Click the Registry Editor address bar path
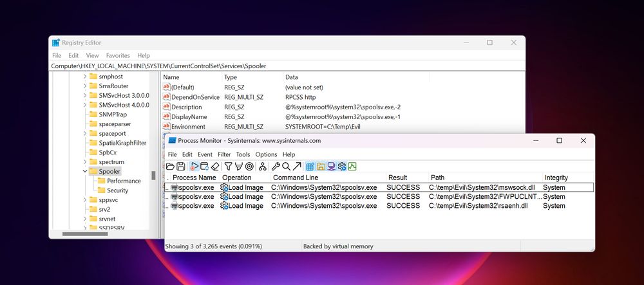This screenshot has height=285, width=644. (158, 66)
